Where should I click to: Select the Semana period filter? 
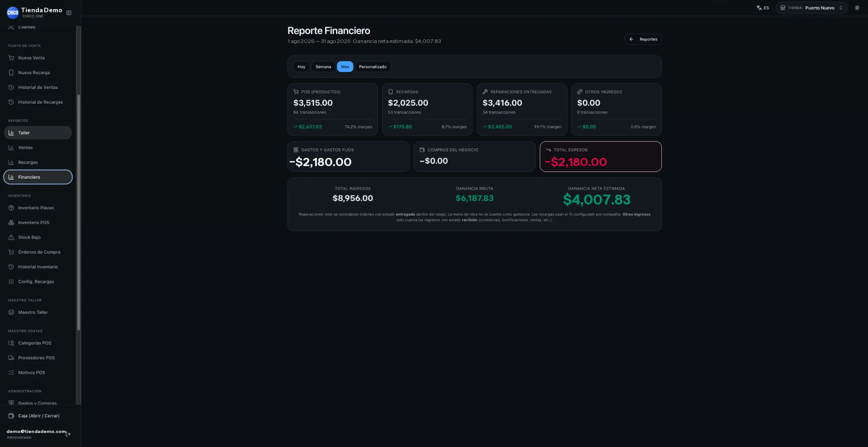pyautogui.click(x=323, y=67)
